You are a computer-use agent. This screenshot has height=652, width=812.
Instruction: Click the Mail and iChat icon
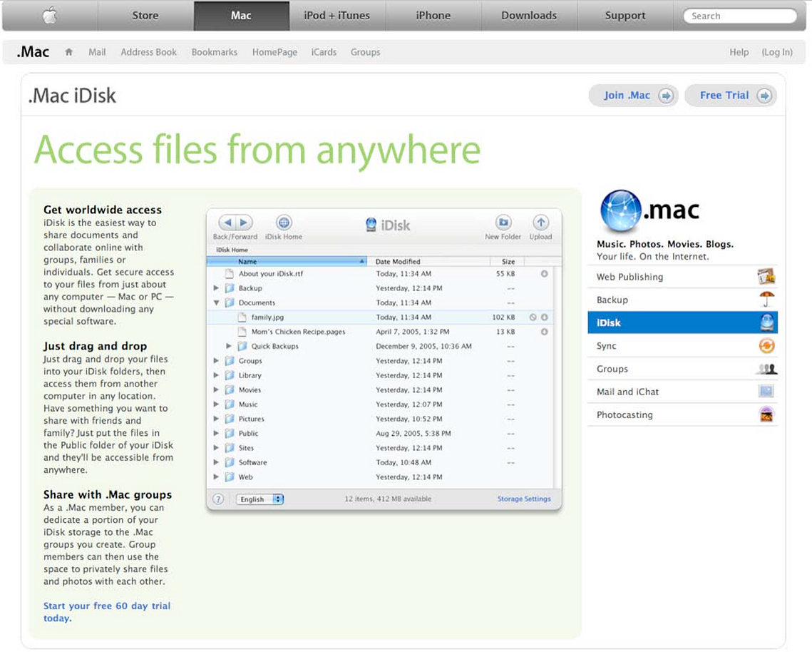pyautogui.click(x=766, y=392)
